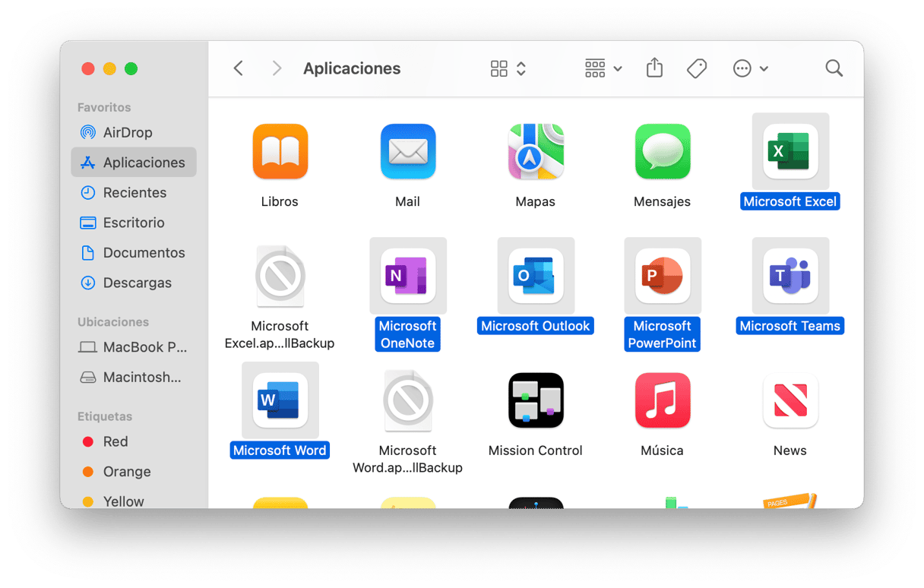Image resolution: width=924 pixels, height=588 pixels.
Task: Close the Finder window
Action: click(88, 68)
